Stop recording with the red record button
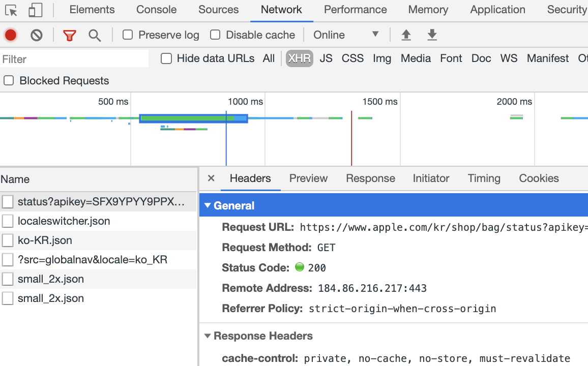 pyautogui.click(x=11, y=35)
